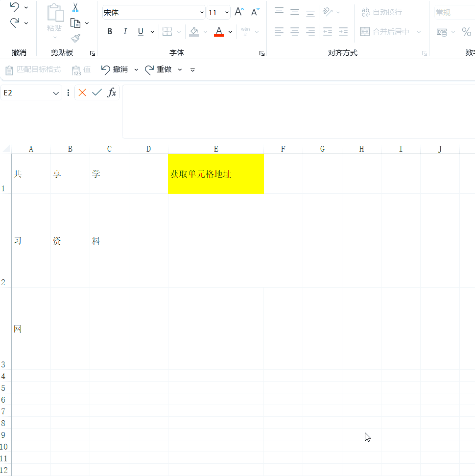Align text left
The height and width of the screenshot is (476, 475).
point(279,31)
